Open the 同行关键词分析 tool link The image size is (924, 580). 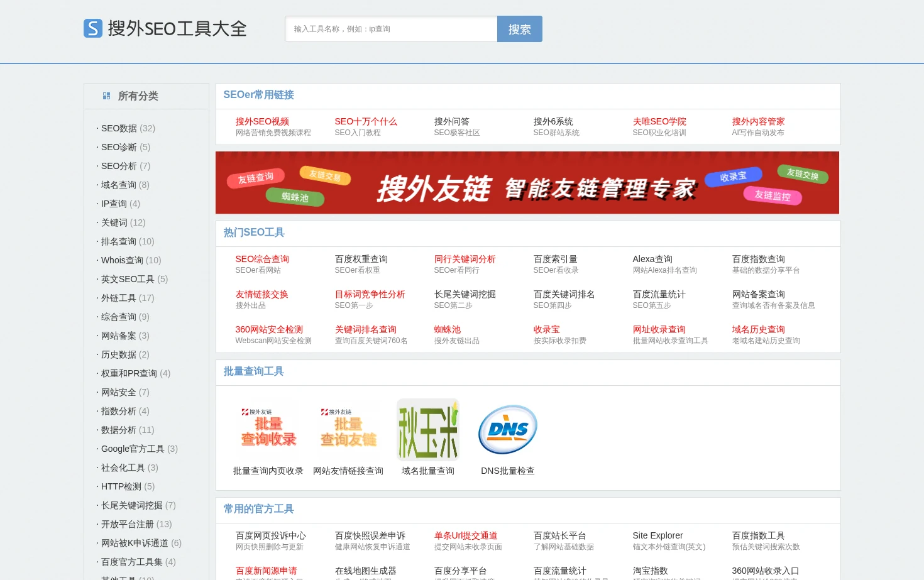(x=465, y=259)
